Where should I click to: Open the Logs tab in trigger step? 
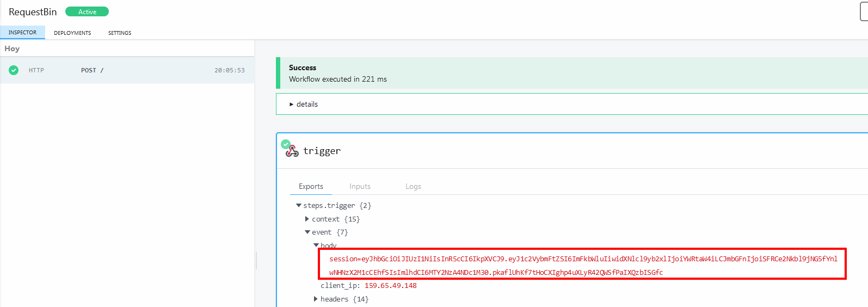pyautogui.click(x=413, y=186)
